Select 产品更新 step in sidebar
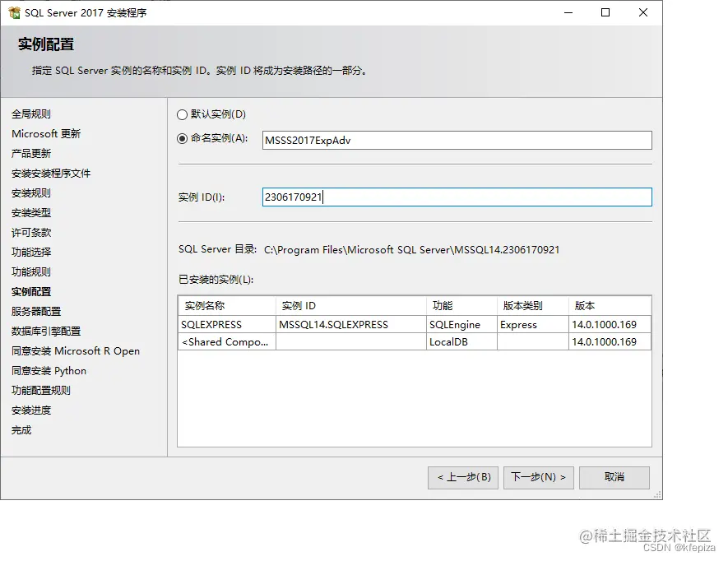The image size is (728, 561). [31, 153]
